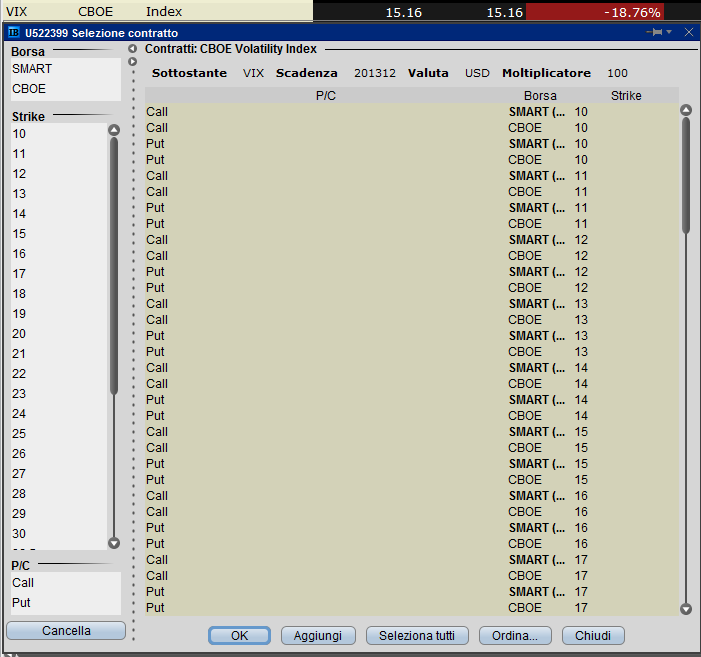This screenshot has width=701, height=657.
Task: Click the Seleziona tutti button
Action: click(417, 636)
